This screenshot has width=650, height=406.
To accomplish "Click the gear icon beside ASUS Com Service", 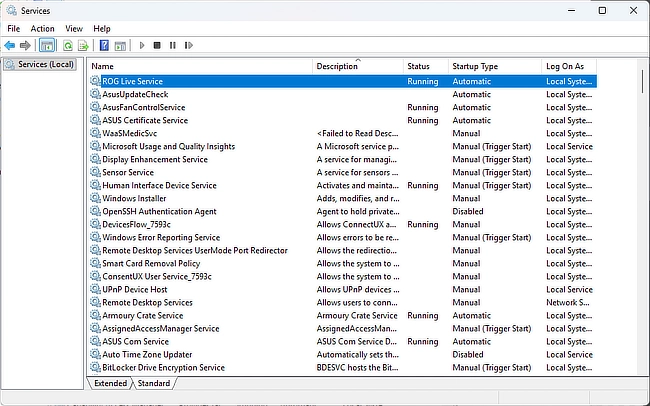I will pyautogui.click(x=95, y=341).
